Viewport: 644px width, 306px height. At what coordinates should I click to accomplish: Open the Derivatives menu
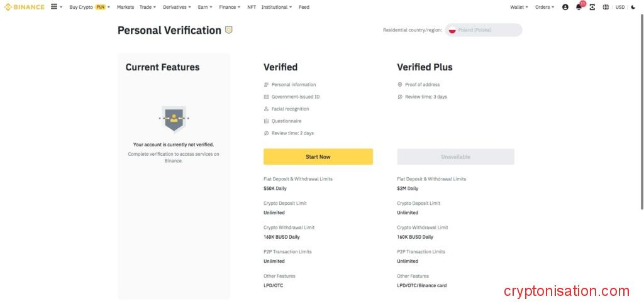177,7
